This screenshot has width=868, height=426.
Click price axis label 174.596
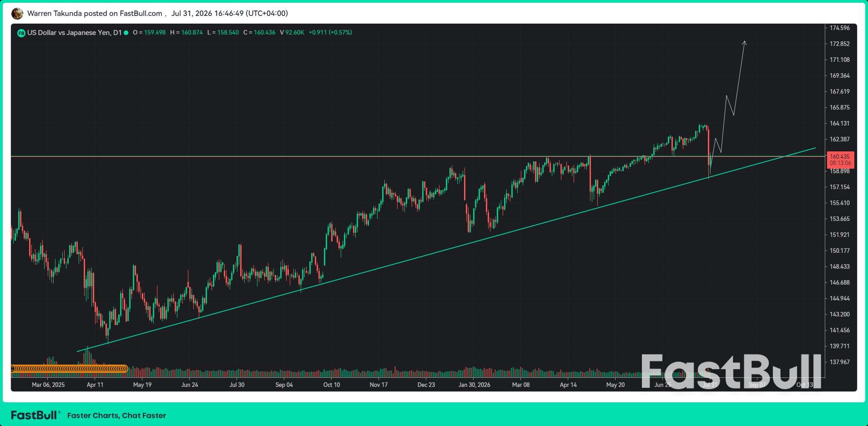[839, 28]
